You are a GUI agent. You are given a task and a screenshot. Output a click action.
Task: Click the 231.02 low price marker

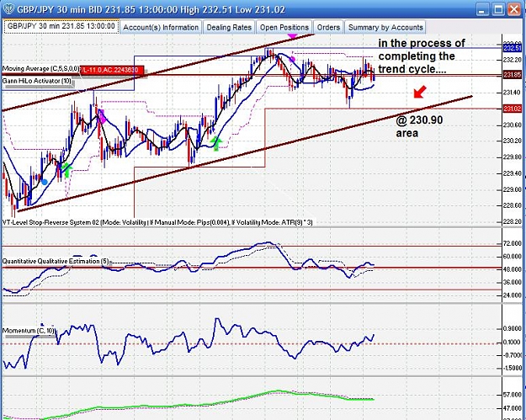click(513, 109)
